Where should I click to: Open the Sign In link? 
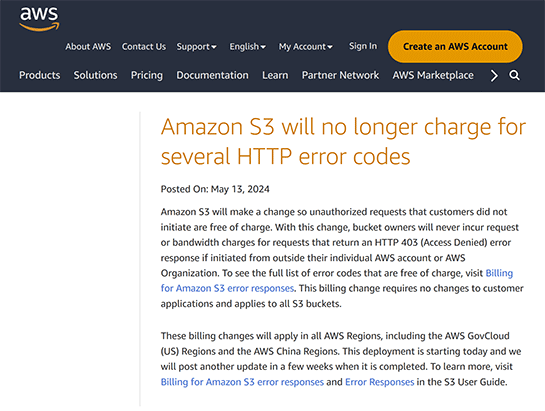pyautogui.click(x=363, y=46)
